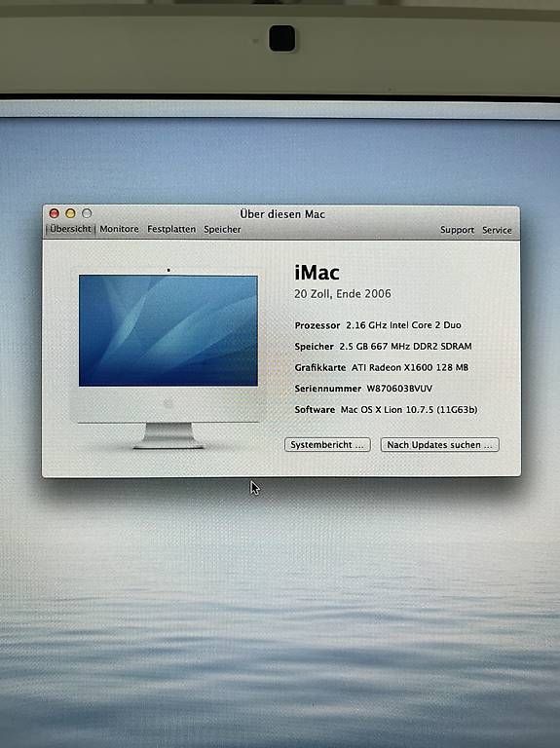Switch to the Übersicht tab
The image size is (560, 748).
pyautogui.click(x=70, y=229)
